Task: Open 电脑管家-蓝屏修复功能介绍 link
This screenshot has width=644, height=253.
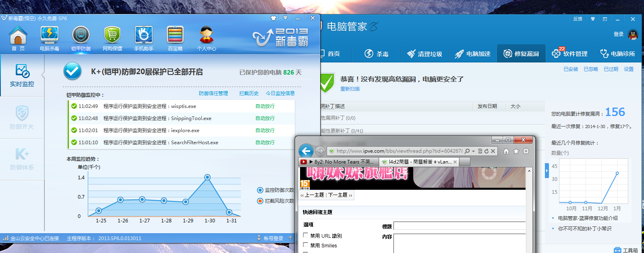Action: coord(588,218)
